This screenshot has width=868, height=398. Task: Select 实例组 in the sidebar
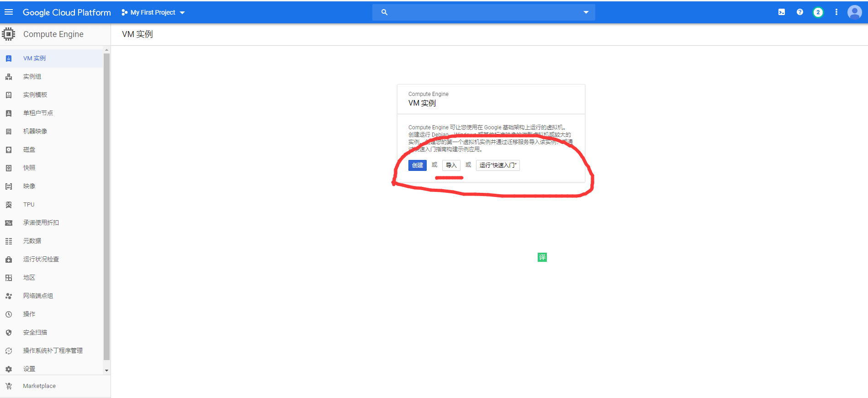pyautogui.click(x=32, y=77)
